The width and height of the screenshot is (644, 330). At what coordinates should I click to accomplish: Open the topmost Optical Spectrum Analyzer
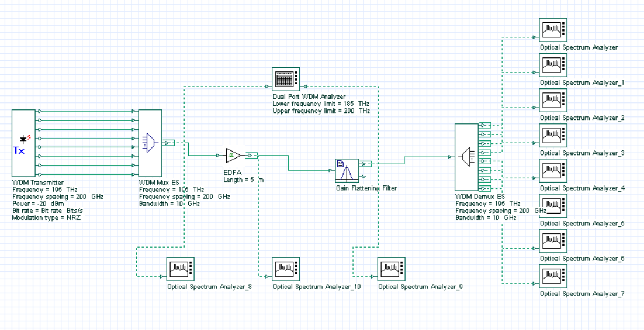click(x=553, y=29)
